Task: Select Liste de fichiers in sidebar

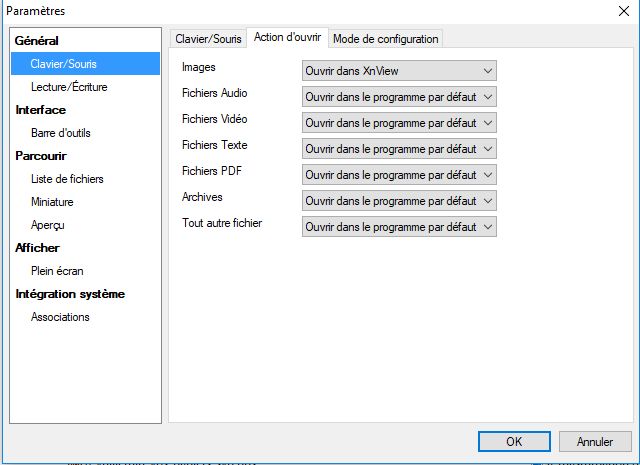Action: [x=67, y=179]
